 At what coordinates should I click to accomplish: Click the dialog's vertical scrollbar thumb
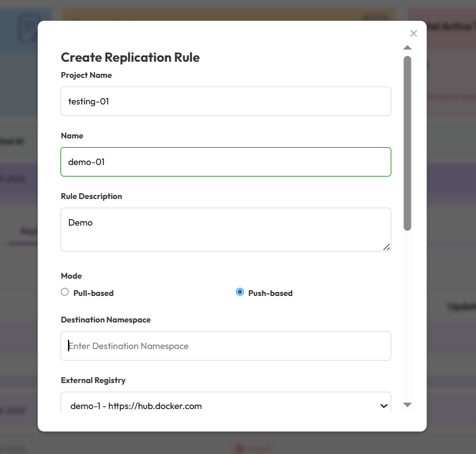coord(407,143)
